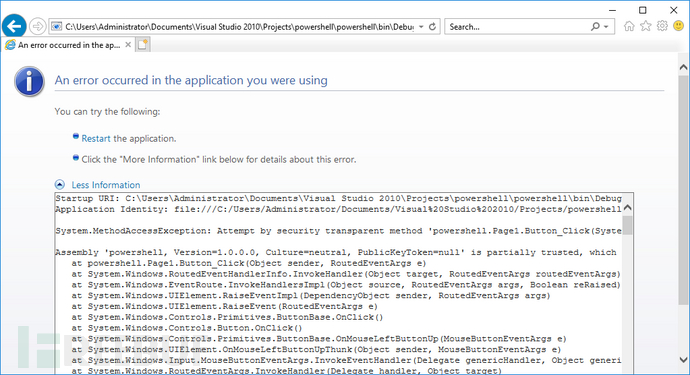The width and height of the screenshot is (690, 375).
Task: Click the 'Controls.Button.OnClick()' stack line
Action: coord(187,328)
